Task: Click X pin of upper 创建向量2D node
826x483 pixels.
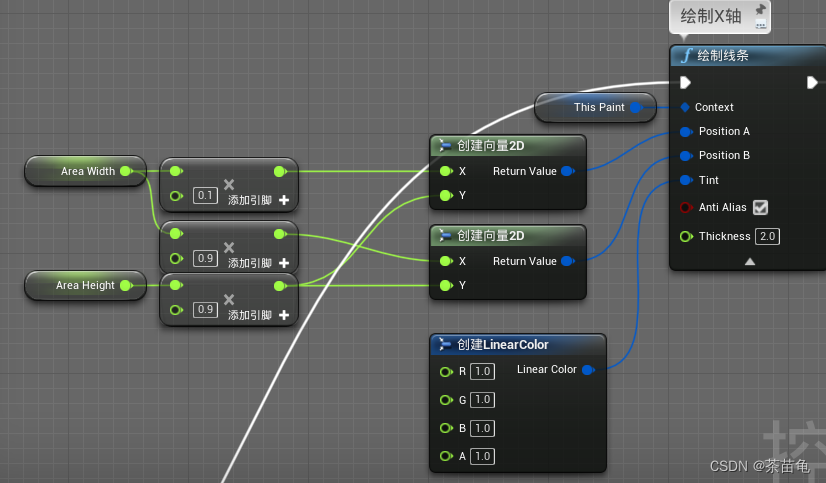Action: click(446, 171)
